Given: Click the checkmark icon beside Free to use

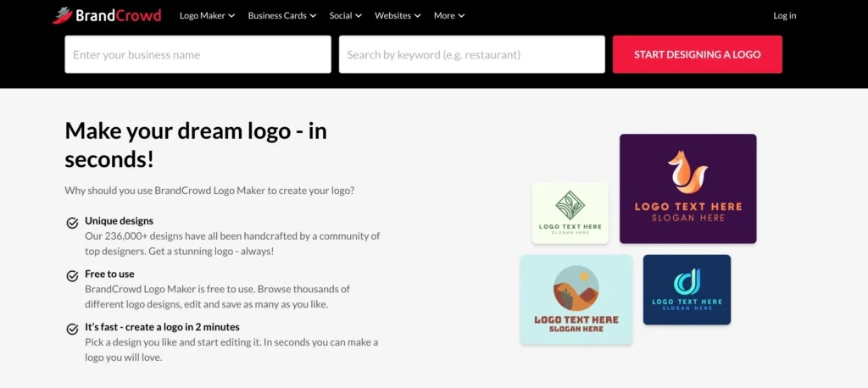Looking at the screenshot, I should [73, 276].
